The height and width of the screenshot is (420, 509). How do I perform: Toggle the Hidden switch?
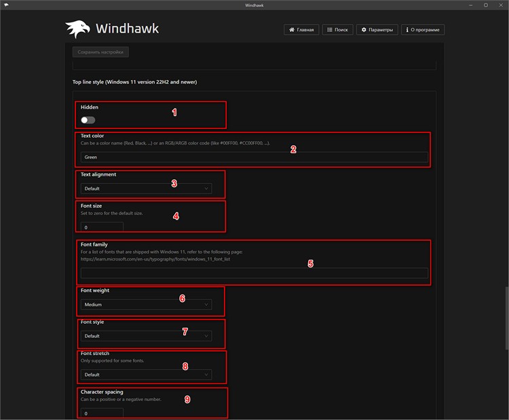click(x=88, y=120)
